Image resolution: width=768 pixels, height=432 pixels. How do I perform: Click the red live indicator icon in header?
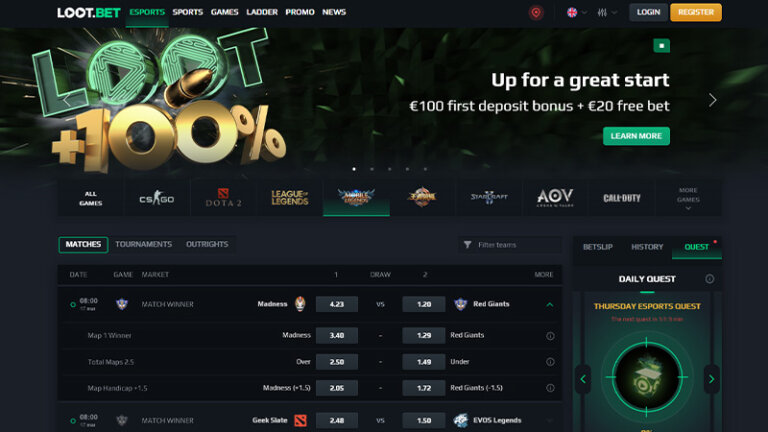point(536,12)
